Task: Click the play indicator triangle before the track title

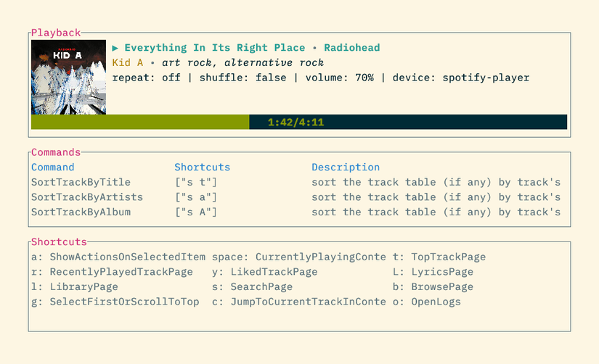Action: (115, 48)
